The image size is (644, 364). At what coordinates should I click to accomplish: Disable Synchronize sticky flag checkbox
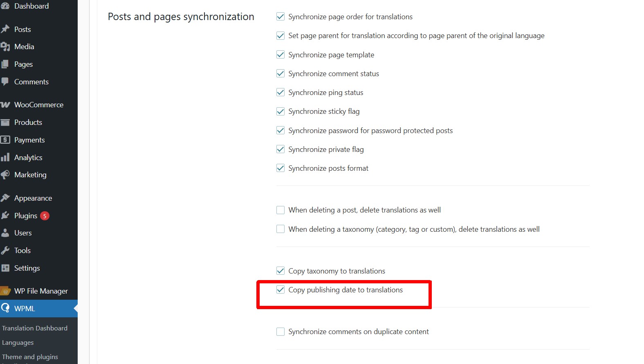(280, 111)
